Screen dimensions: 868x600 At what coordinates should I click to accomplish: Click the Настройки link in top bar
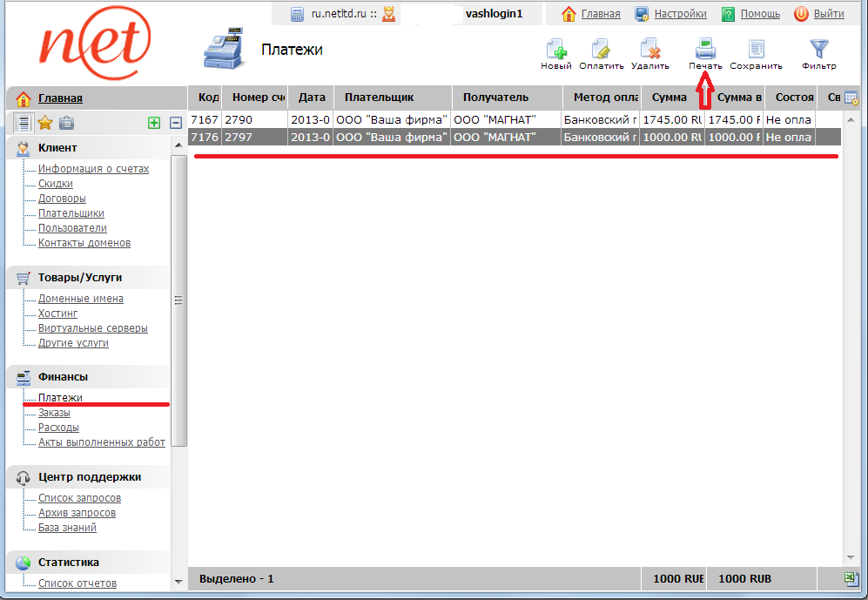coord(680,14)
